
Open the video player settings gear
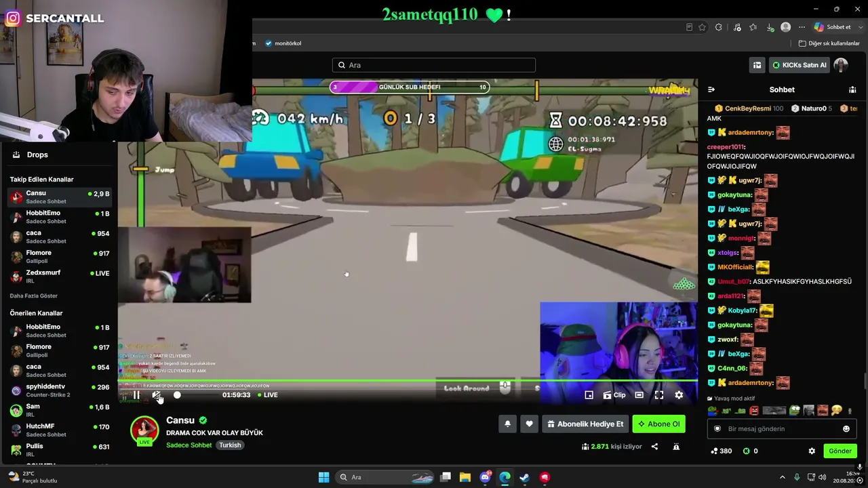click(x=679, y=395)
